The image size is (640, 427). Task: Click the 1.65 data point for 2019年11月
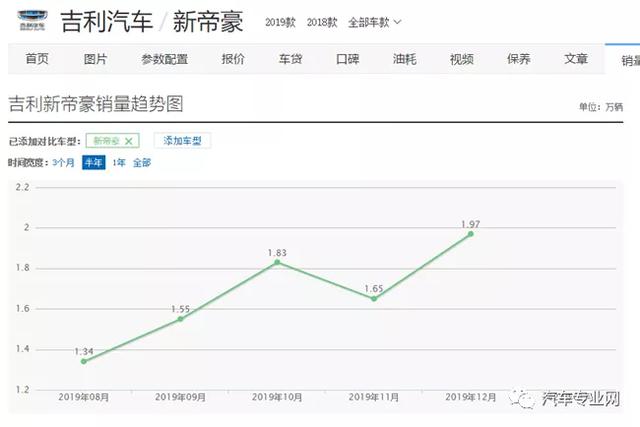(374, 298)
